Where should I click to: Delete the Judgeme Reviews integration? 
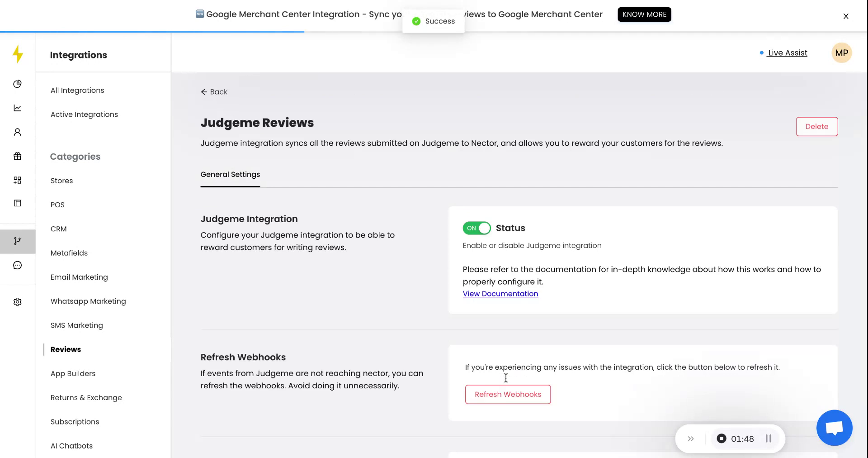pyautogui.click(x=816, y=127)
